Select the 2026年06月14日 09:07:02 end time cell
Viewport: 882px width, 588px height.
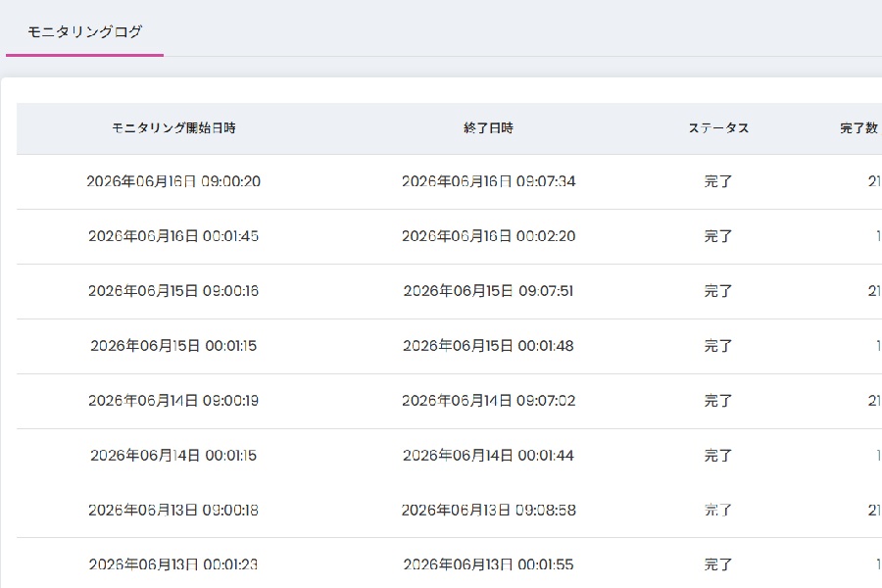tap(488, 401)
